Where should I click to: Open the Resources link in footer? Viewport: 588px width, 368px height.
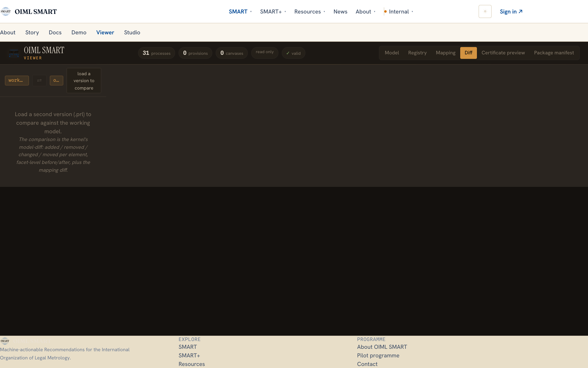192,364
